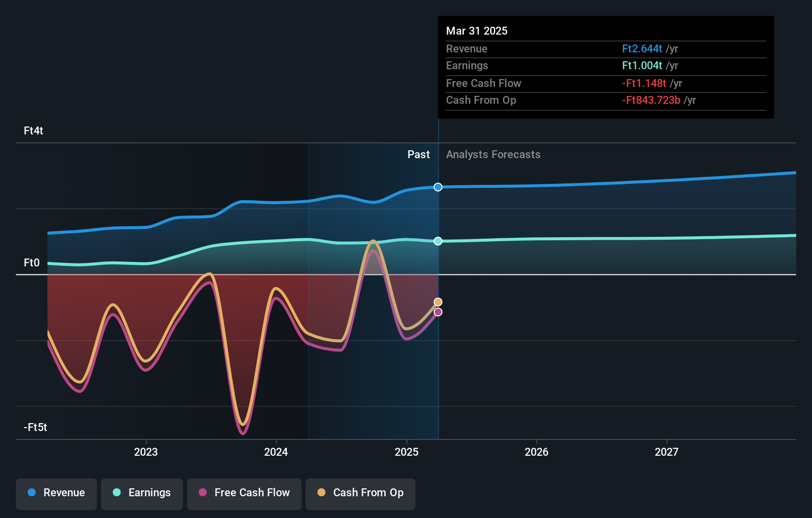The image size is (812, 518).
Task: Click the -Ft1.148t free cash flow value
Action: click(644, 83)
